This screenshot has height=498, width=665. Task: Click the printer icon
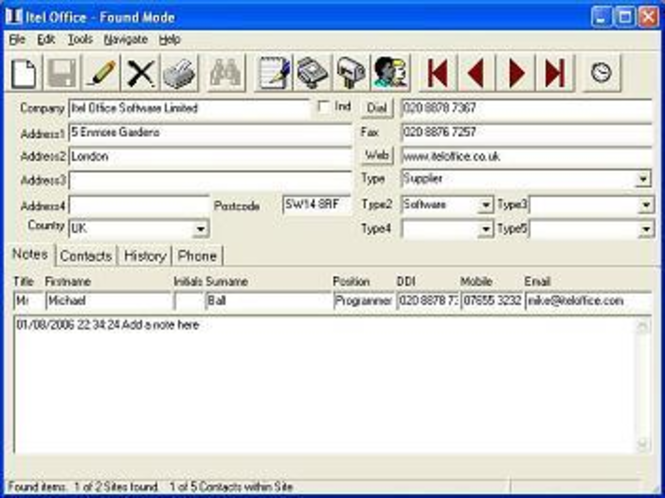point(179,73)
